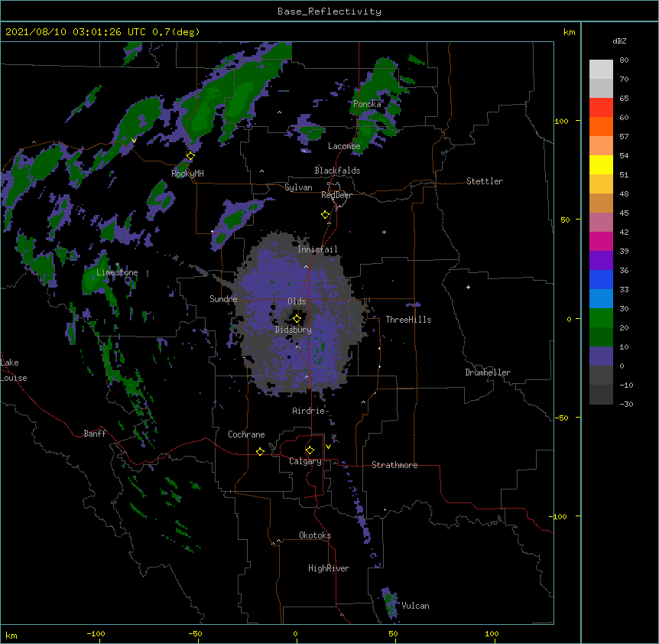Click the RockyMH label
The image size is (659, 644).
coord(187,174)
